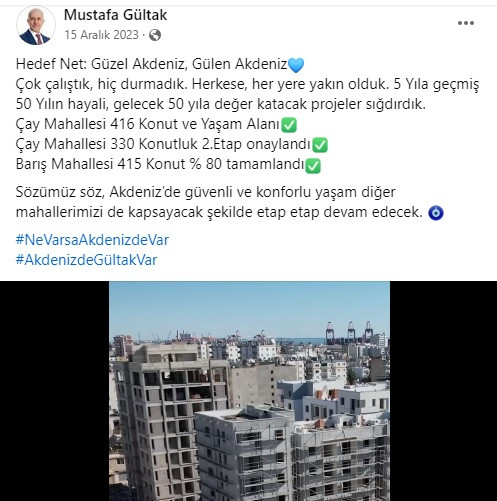Click the blue heart emoji after Gülen Akdeniz

tap(296, 65)
